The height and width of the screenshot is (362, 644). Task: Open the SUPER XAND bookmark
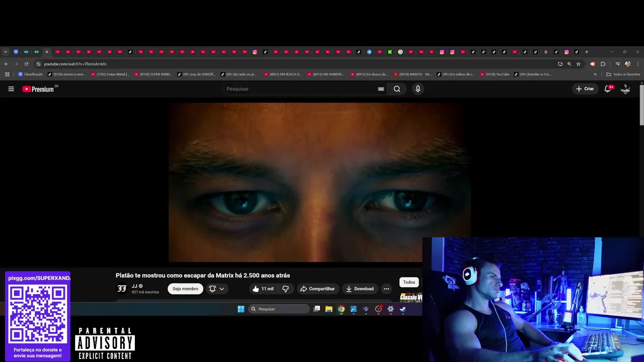(x=153, y=74)
